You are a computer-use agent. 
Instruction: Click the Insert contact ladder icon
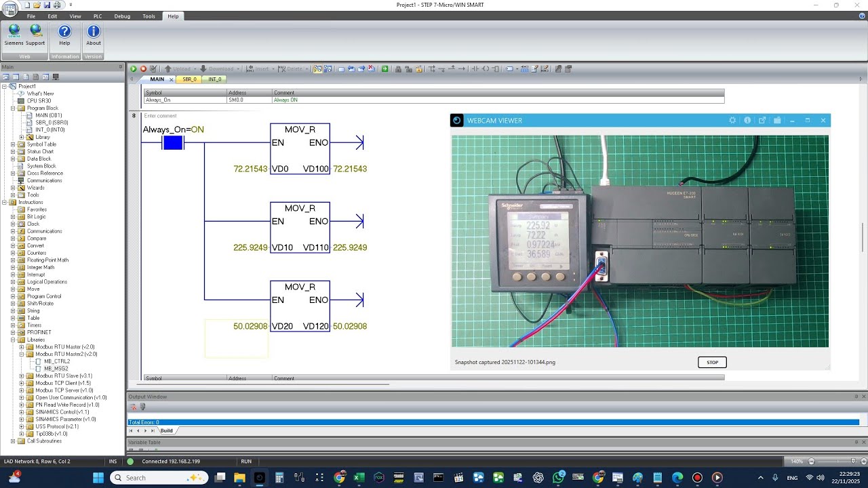click(475, 68)
